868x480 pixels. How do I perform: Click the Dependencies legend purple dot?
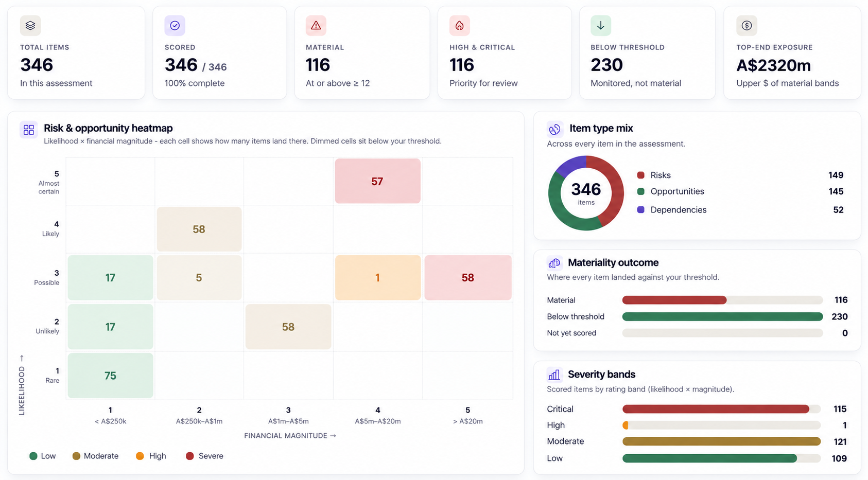pos(640,209)
